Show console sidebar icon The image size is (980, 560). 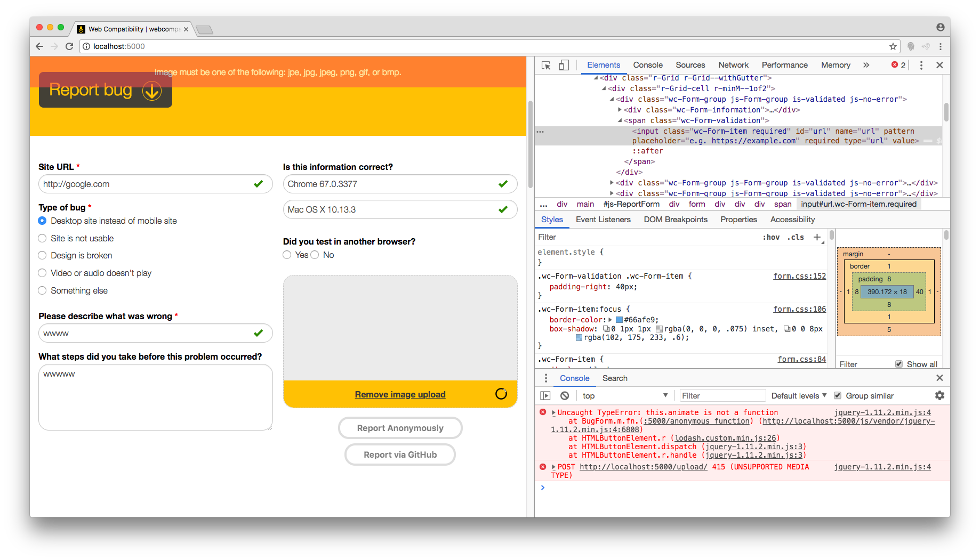tap(545, 395)
